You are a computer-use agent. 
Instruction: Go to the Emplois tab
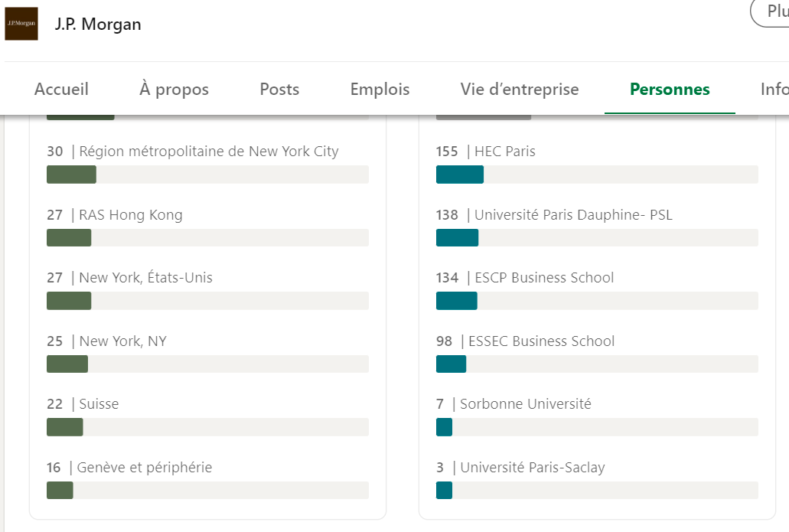point(380,89)
